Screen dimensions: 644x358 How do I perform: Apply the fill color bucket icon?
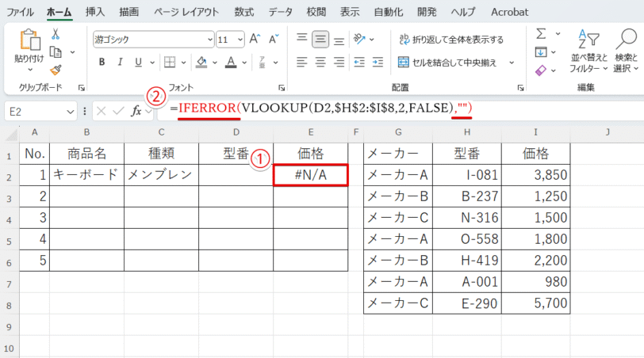pyautogui.click(x=201, y=63)
